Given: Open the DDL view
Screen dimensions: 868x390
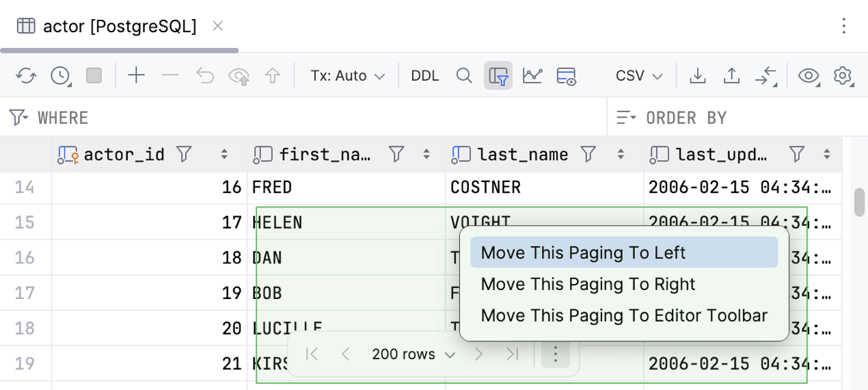Looking at the screenshot, I should (424, 75).
